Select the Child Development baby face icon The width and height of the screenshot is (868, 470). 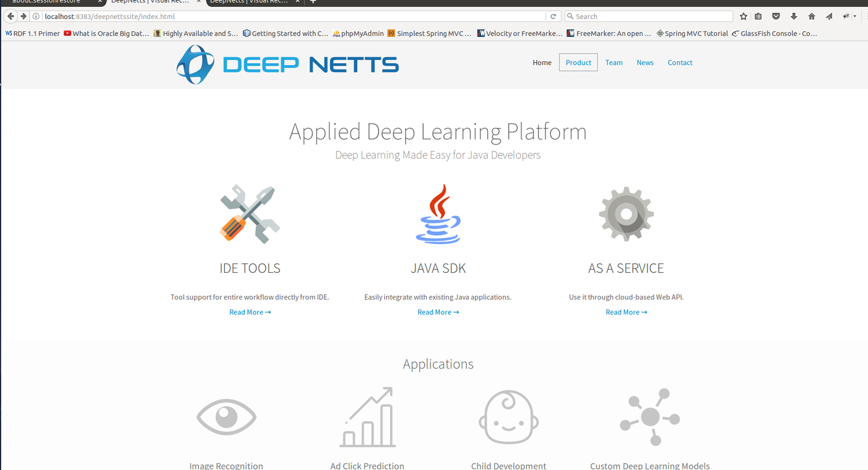(509, 417)
